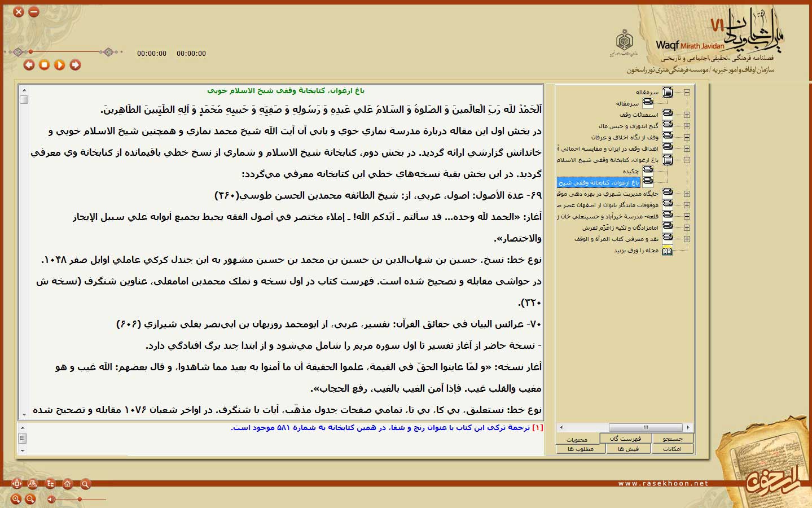The height and width of the screenshot is (508, 812).
Task: Click مجله را ورق بزنید book item
Action: point(636,250)
